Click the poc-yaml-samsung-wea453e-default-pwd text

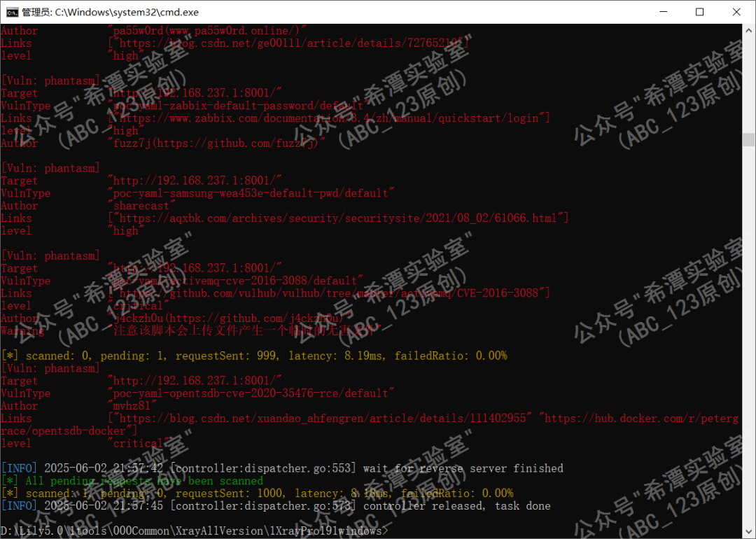click(x=251, y=193)
